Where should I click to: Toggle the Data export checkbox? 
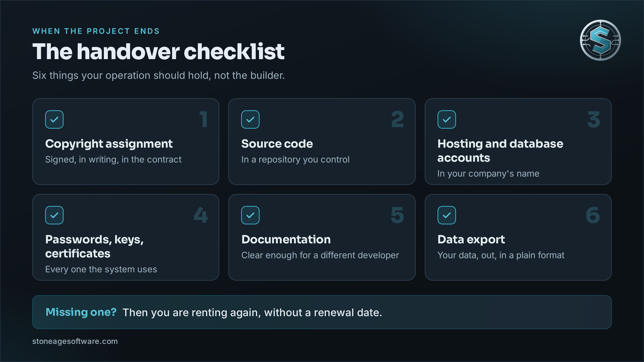pyautogui.click(x=447, y=215)
